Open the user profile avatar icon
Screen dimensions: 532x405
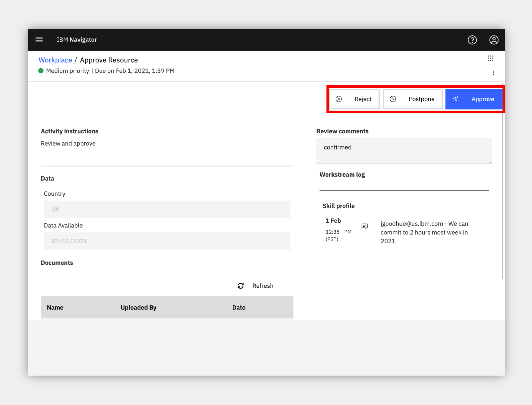494,40
